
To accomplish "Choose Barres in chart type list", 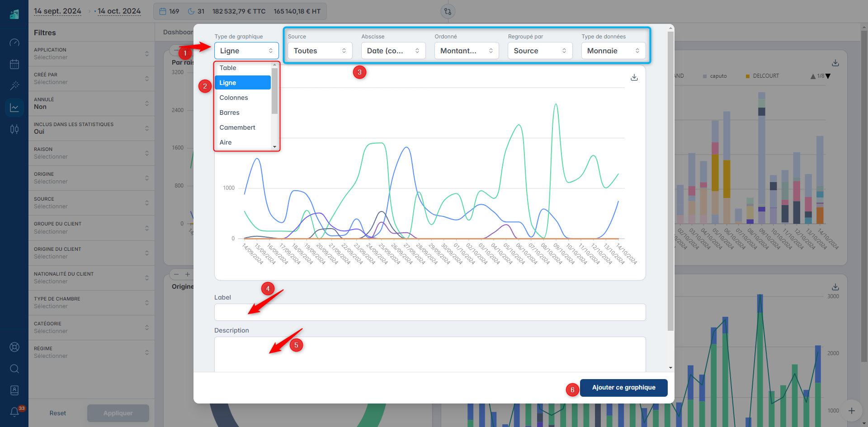I will 243,113.
